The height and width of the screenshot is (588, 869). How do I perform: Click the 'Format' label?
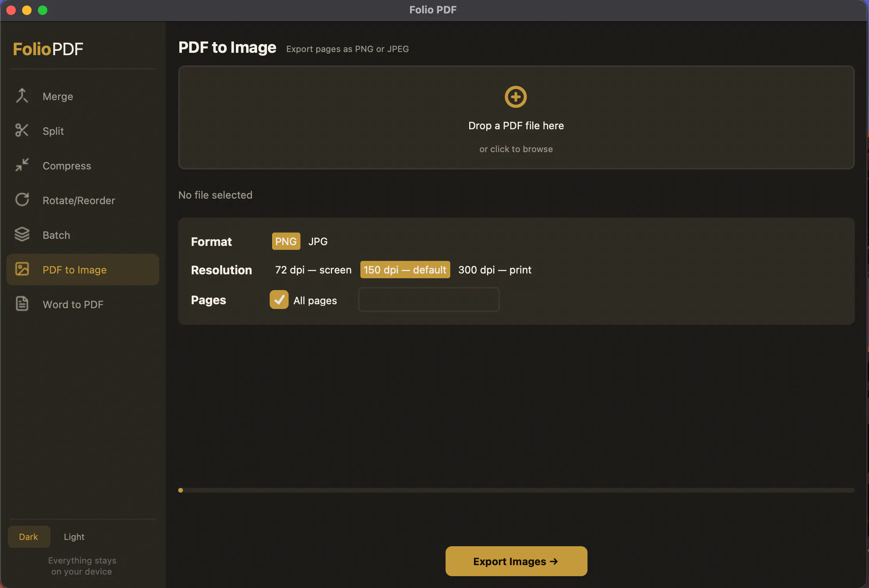(x=211, y=242)
